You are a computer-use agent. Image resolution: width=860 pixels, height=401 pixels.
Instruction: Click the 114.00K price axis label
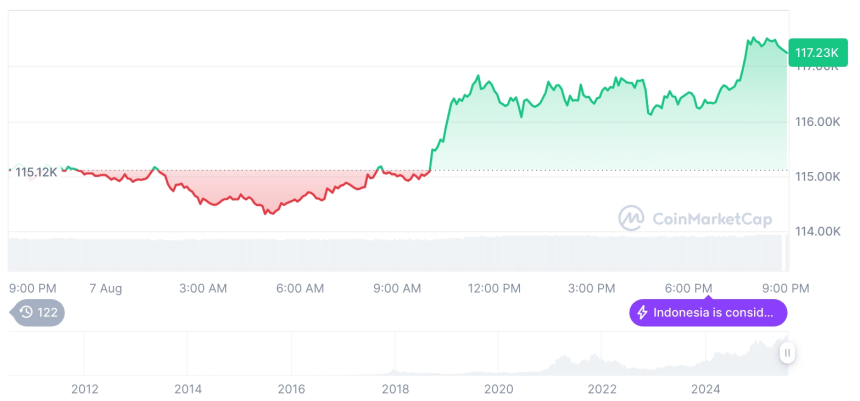pyautogui.click(x=818, y=232)
